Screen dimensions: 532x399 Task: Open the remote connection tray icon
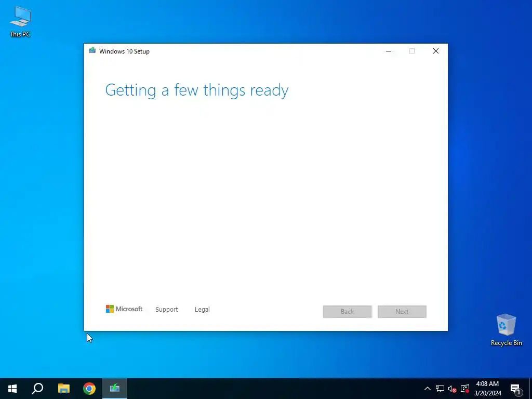tap(465, 389)
